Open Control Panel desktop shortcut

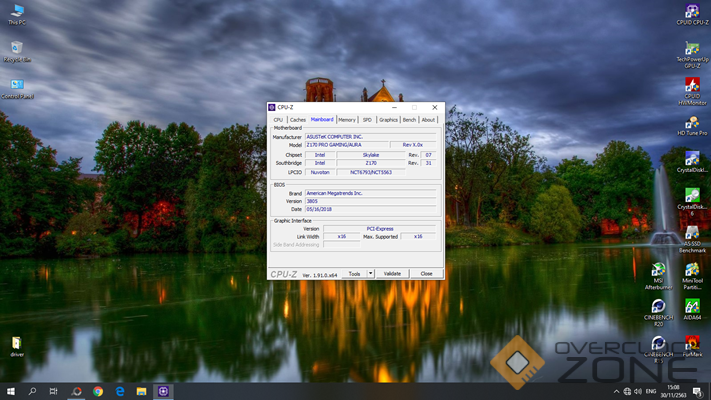click(x=17, y=88)
